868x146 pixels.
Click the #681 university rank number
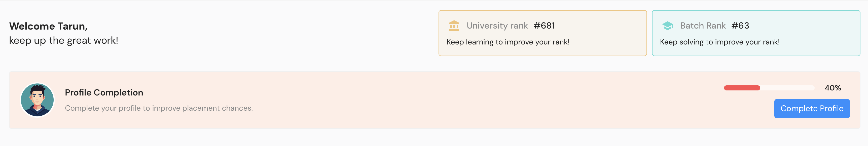(544, 26)
